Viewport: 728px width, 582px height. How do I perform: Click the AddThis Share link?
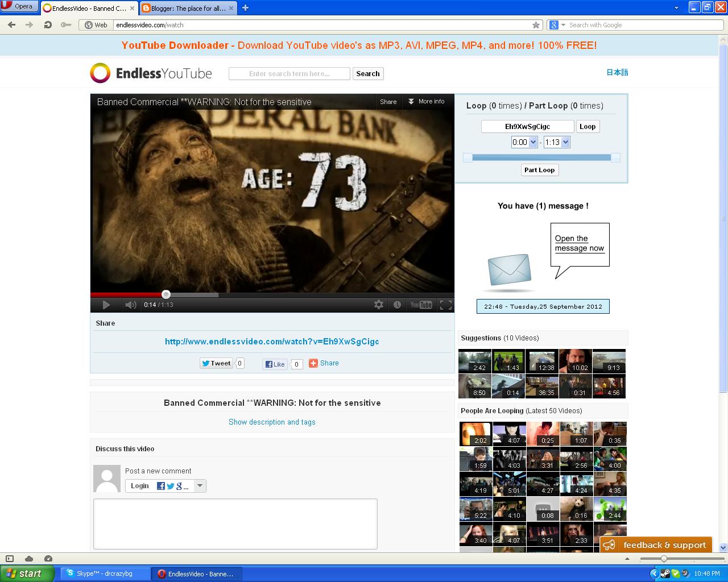324,363
